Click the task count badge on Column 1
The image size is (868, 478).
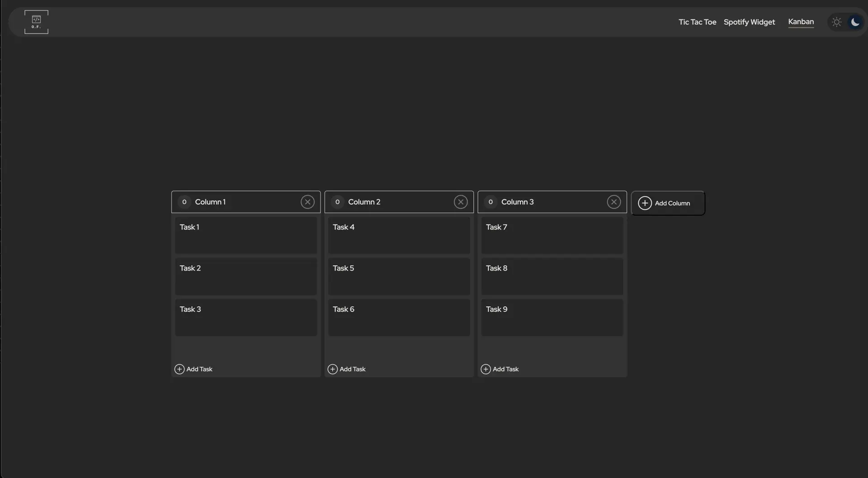[184, 202]
